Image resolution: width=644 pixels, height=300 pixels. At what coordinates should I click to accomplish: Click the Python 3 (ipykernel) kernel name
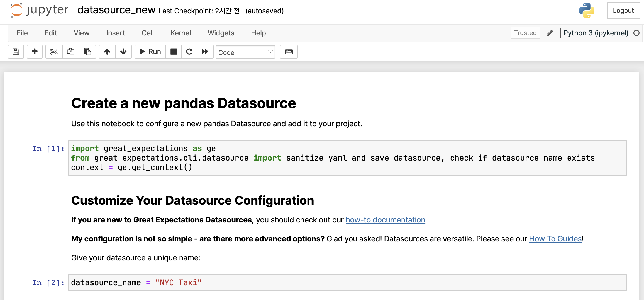596,33
